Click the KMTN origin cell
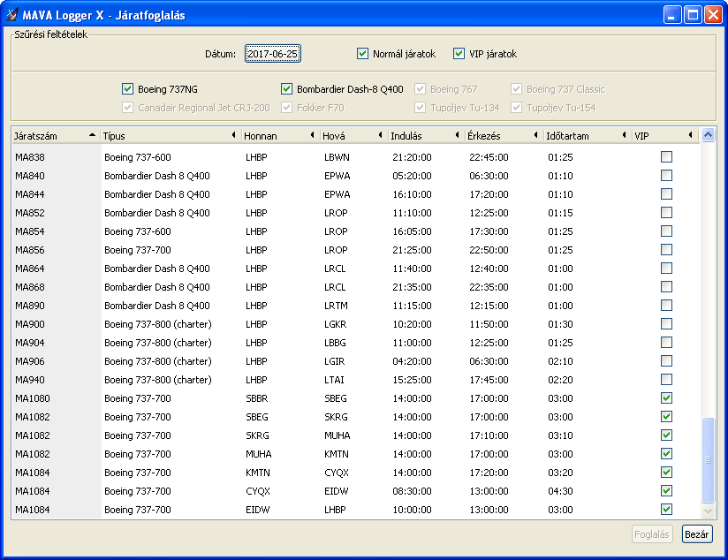728x560 pixels. pyautogui.click(x=258, y=473)
